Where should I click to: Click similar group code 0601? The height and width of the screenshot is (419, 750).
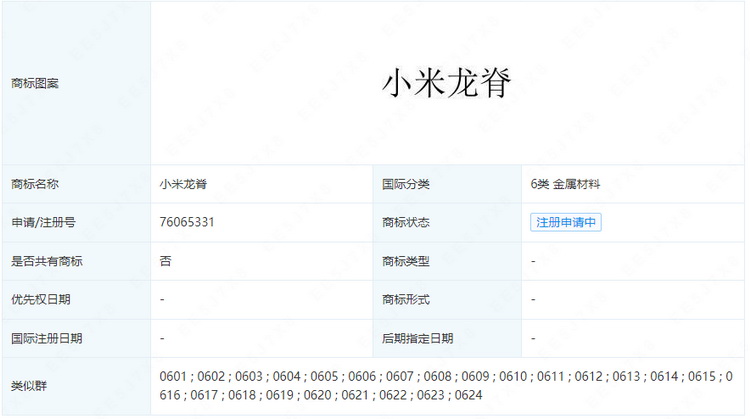(x=173, y=376)
